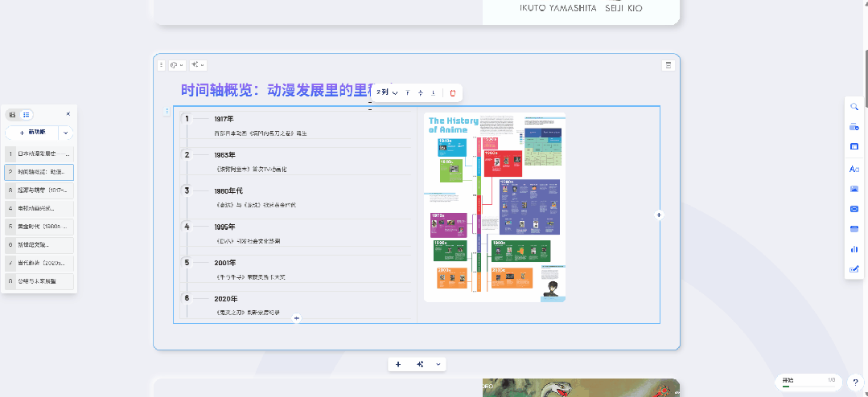Align content to middle in floating toolbar
868x397 pixels.
[x=421, y=93]
